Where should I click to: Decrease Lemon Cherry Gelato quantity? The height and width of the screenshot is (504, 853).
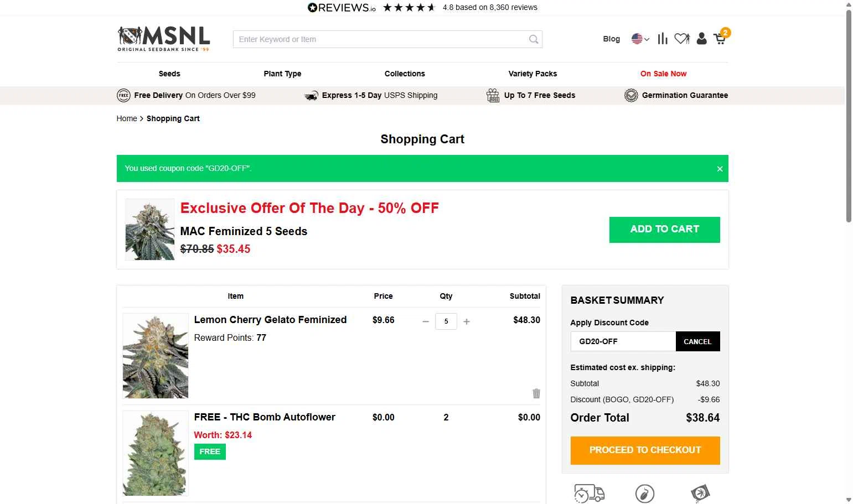[426, 321]
